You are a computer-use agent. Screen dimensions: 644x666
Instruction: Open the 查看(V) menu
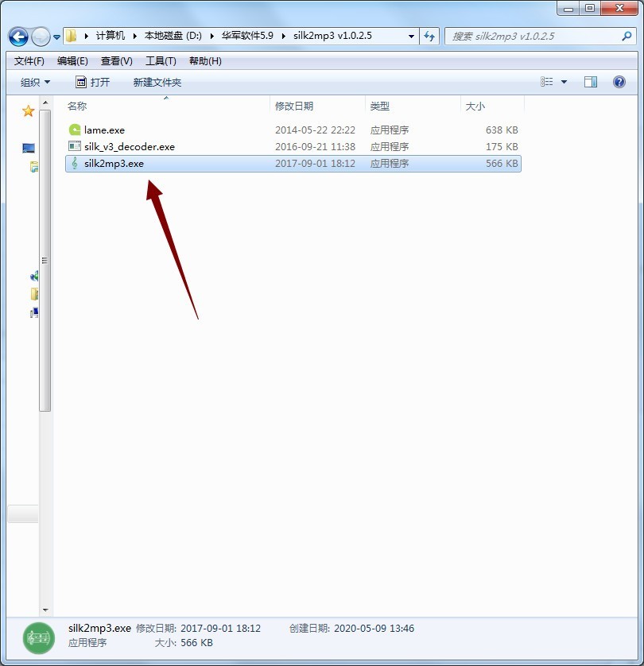(x=116, y=61)
